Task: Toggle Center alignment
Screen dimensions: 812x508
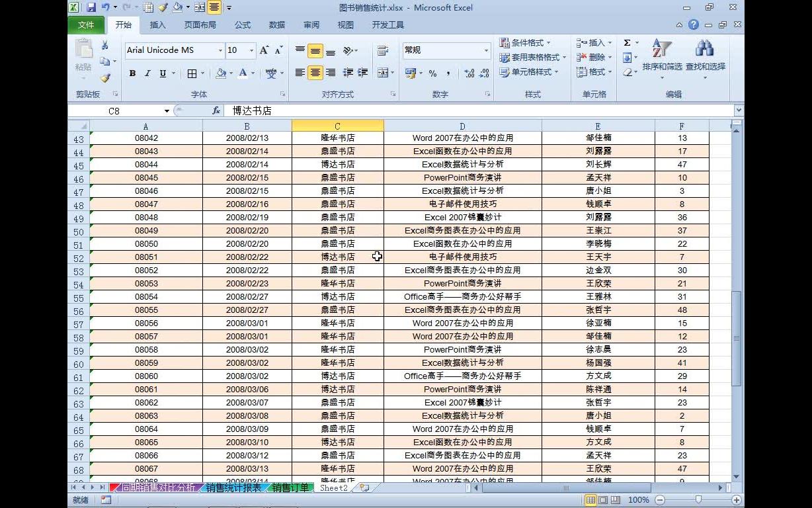Action: (315, 73)
